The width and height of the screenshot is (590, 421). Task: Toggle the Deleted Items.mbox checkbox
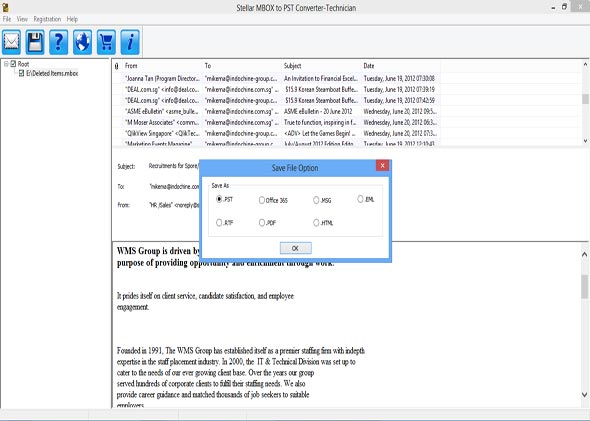click(x=21, y=73)
